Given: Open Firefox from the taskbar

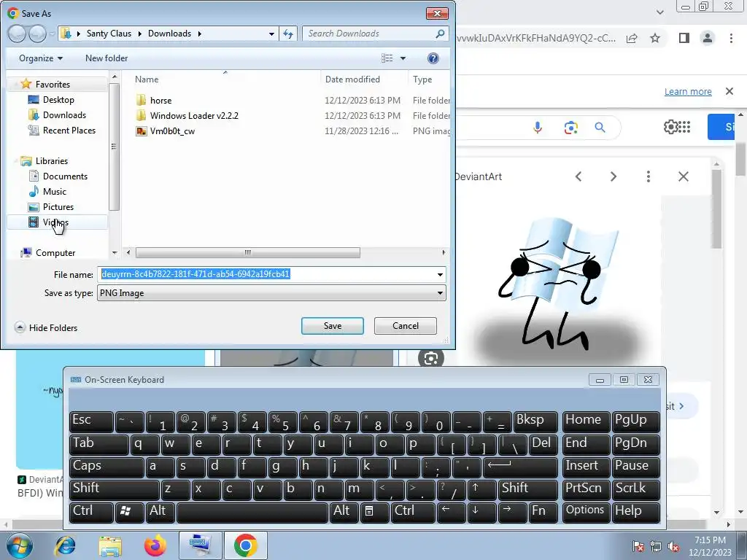Looking at the screenshot, I should click(155, 545).
